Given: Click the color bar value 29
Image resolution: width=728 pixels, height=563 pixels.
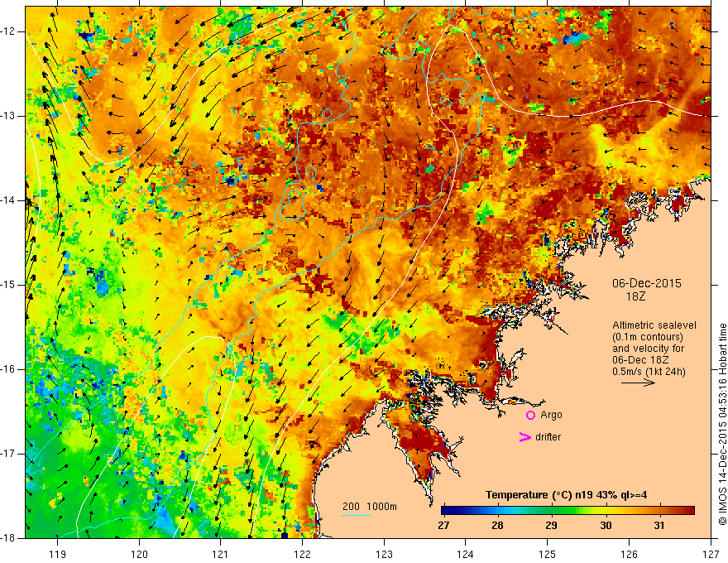Looking at the screenshot, I should tap(551, 526).
